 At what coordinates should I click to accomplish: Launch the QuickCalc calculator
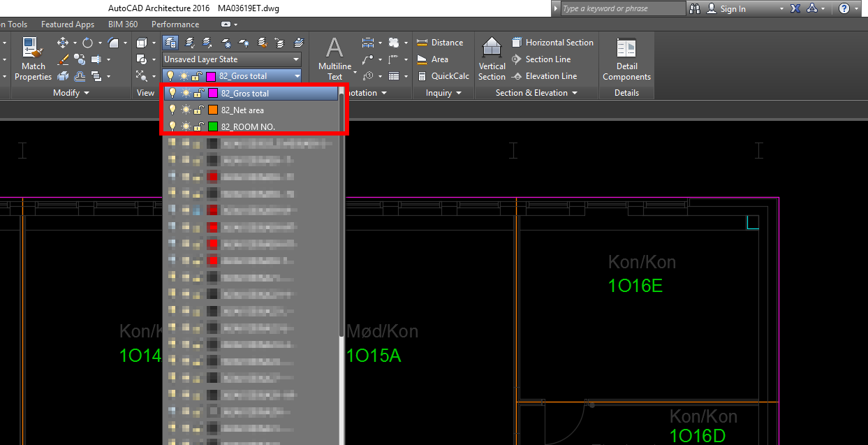(x=443, y=76)
